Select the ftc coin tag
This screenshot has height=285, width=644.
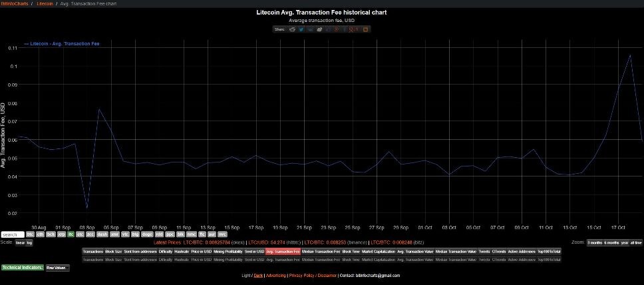(202, 234)
